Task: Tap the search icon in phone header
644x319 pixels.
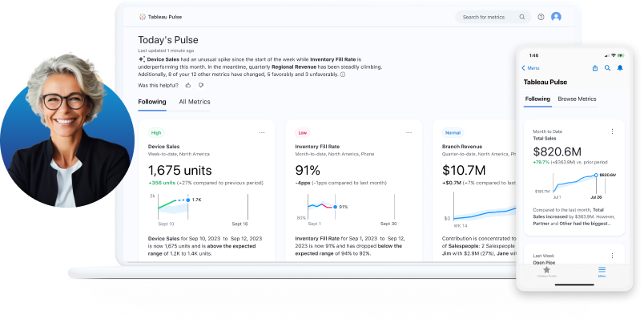Action: pyautogui.click(x=607, y=68)
